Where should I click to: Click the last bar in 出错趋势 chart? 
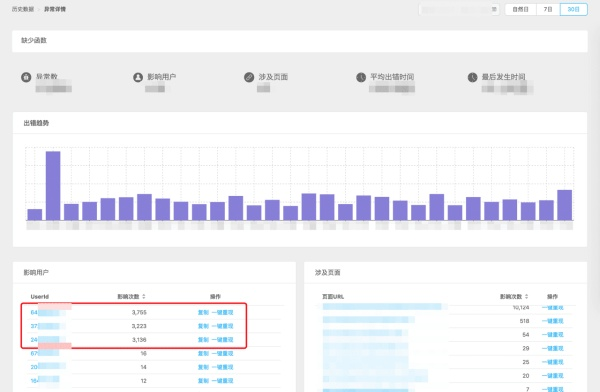click(x=564, y=205)
